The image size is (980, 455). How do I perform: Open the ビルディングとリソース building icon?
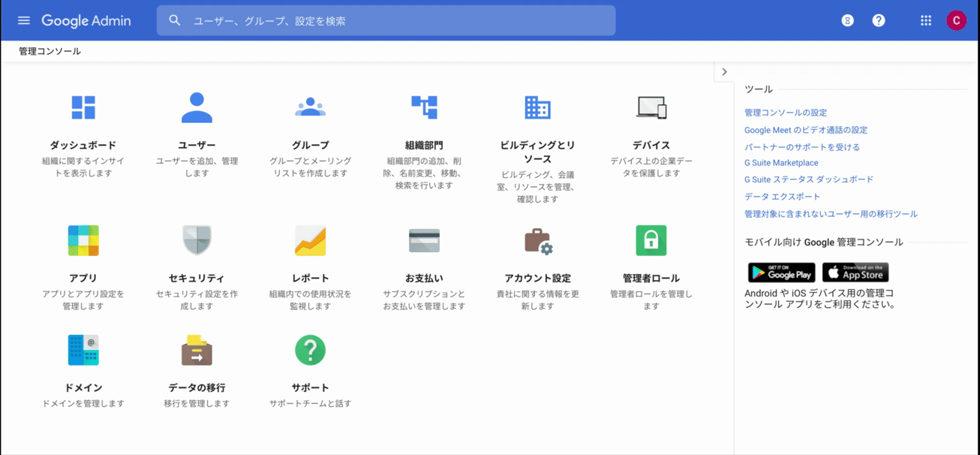coord(537,107)
